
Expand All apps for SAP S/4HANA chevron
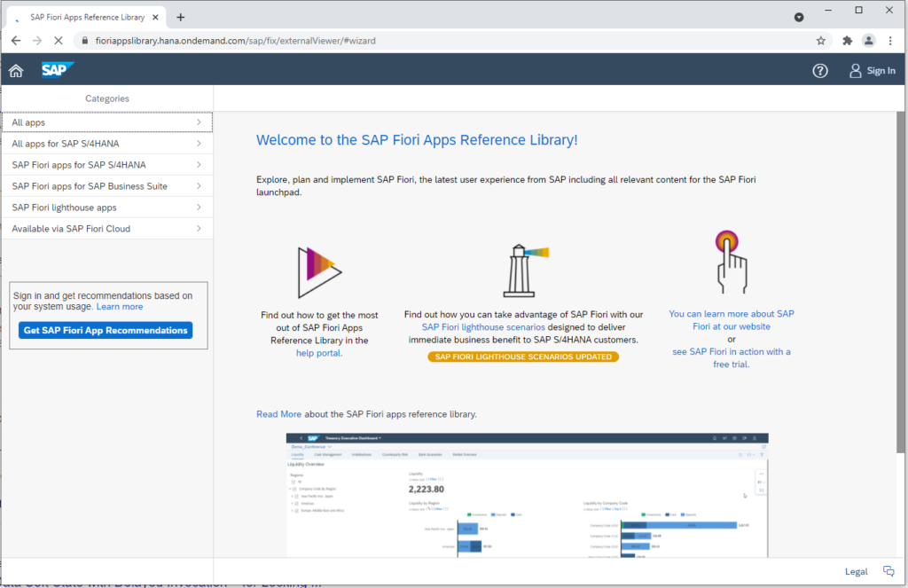[199, 144]
